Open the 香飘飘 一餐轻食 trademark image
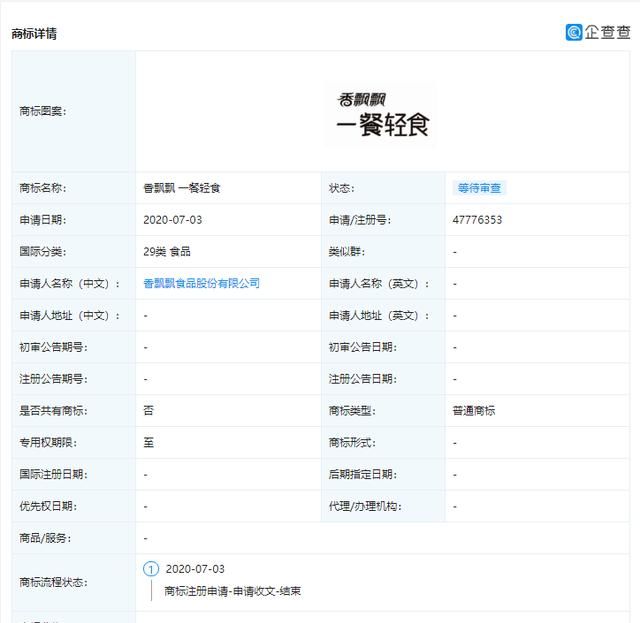 tap(382, 115)
